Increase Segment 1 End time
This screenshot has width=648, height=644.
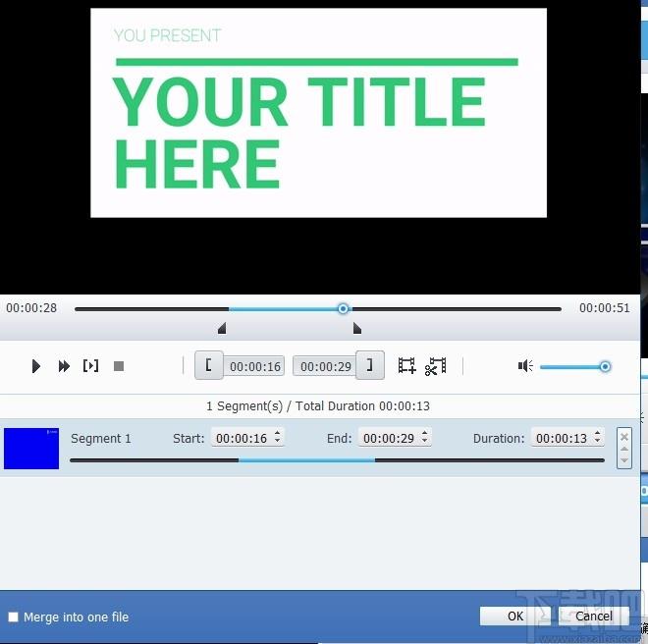click(425, 433)
